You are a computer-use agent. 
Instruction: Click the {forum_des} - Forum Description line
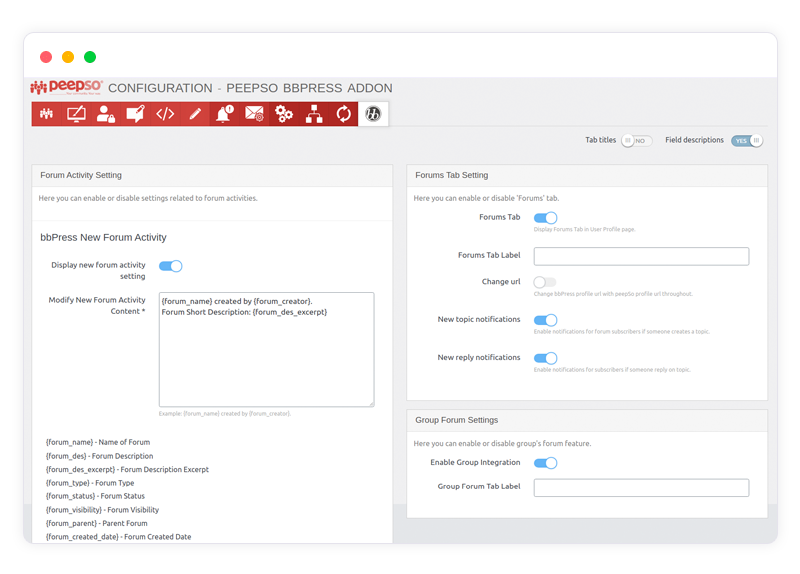click(x=99, y=456)
